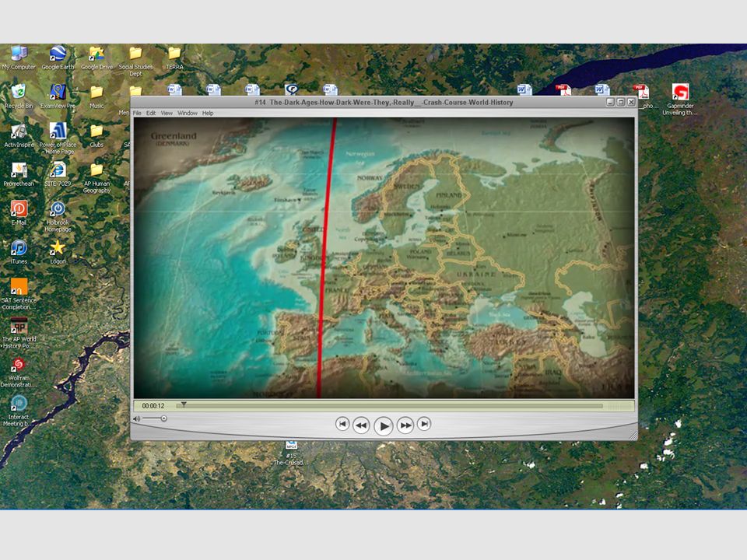This screenshot has height=560, width=747.
Task: Jump to the beginning of the movie
Action: pos(342,423)
